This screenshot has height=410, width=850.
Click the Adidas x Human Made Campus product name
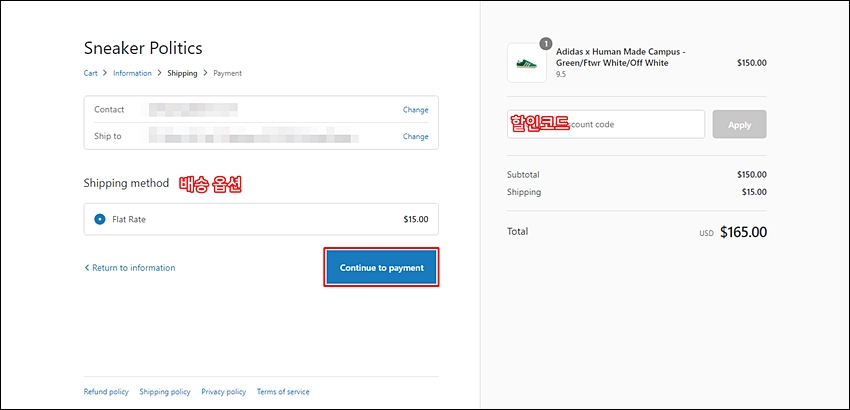point(621,57)
